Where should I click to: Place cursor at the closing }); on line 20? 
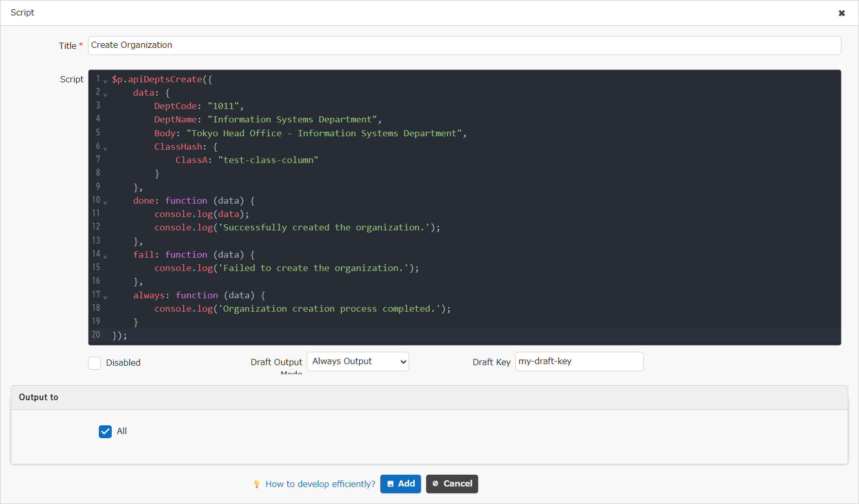click(119, 335)
